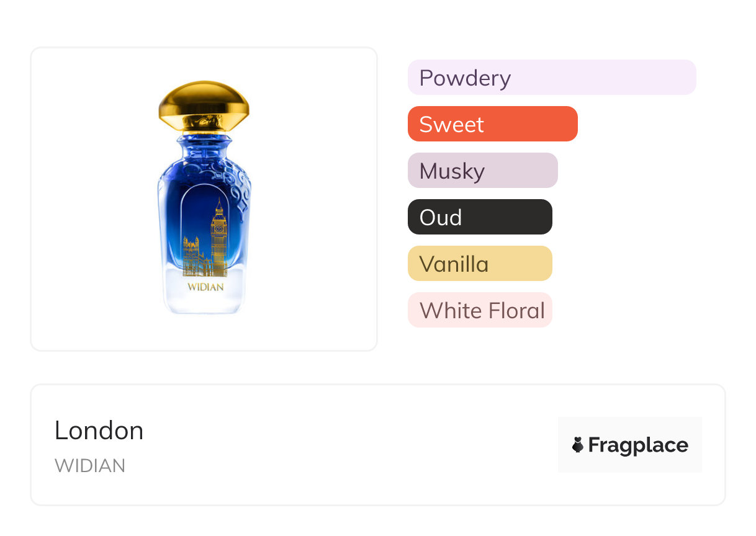
Task: Open the Fragplace logo badge
Action: click(x=630, y=445)
